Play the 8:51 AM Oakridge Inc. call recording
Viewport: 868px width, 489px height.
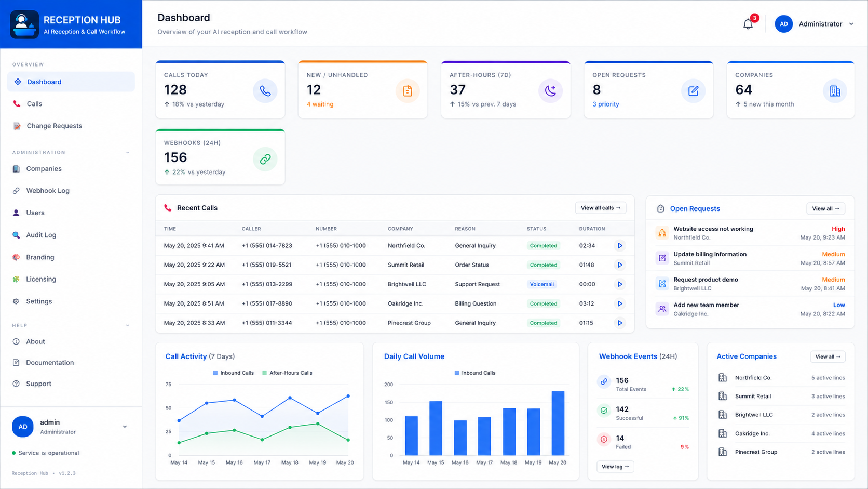click(x=619, y=303)
